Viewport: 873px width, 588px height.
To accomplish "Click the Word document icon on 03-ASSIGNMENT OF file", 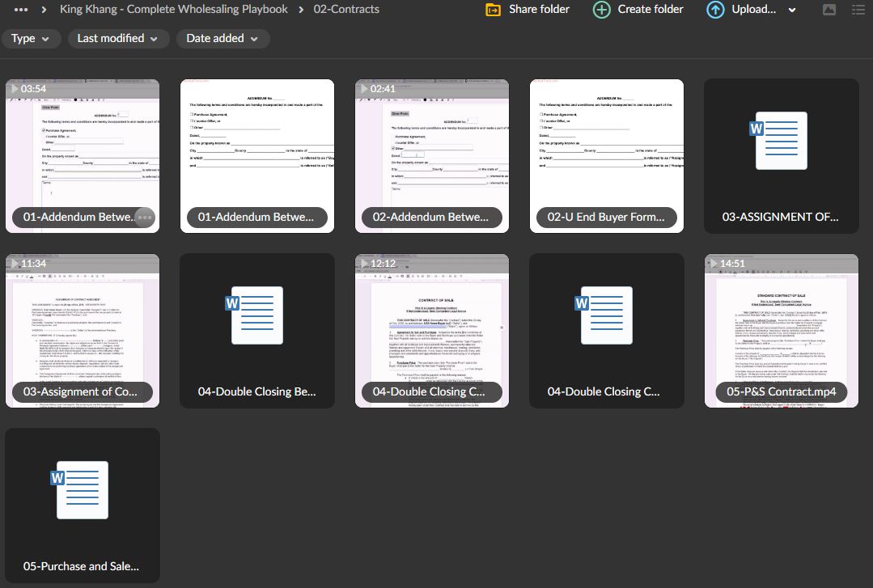I will pyautogui.click(x=781, y=140).
